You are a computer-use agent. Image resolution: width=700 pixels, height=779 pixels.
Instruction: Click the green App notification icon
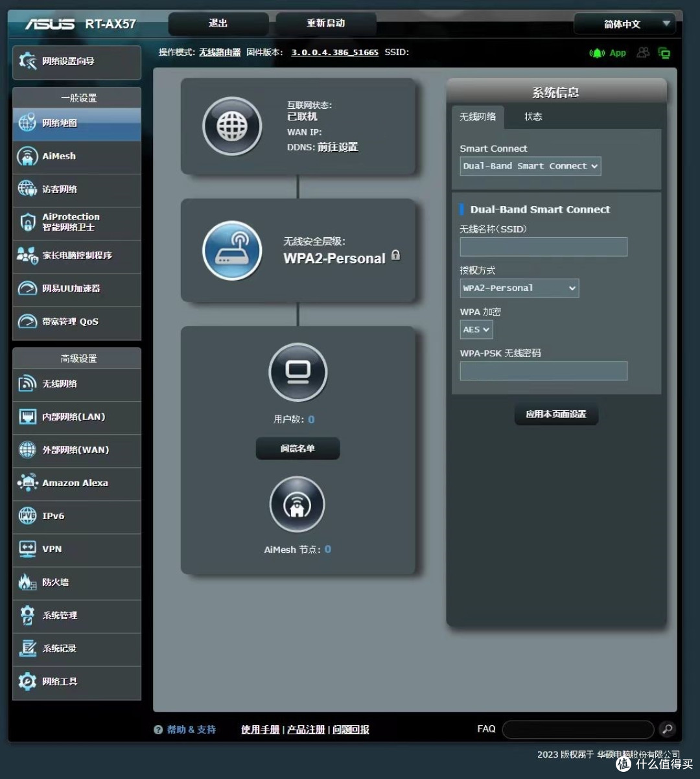tap(596, 53)
